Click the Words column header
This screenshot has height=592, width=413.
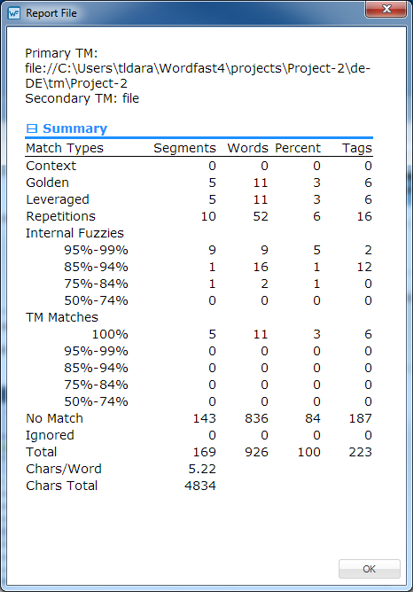click(x=248, y=148)
